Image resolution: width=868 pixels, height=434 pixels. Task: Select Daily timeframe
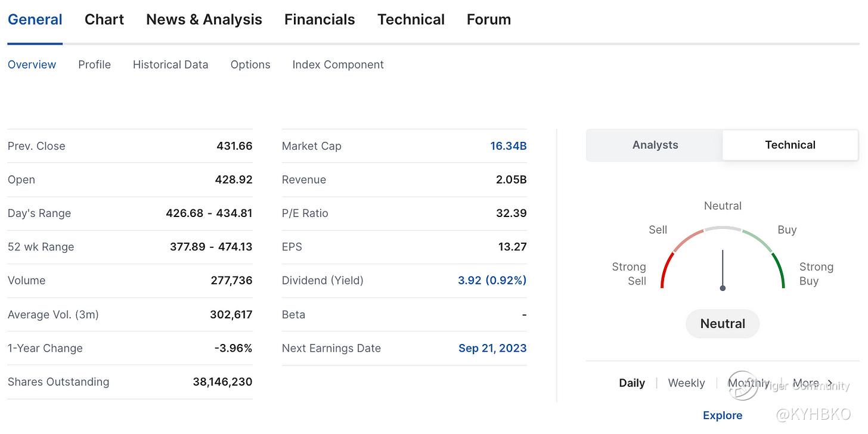pyautogui.click(x=632, y=383)
